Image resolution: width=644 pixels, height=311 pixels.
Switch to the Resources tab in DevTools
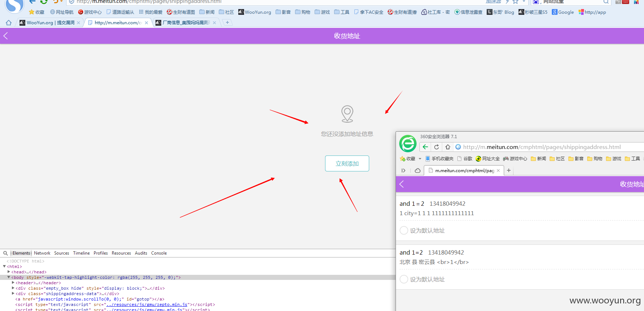[121, 253]
